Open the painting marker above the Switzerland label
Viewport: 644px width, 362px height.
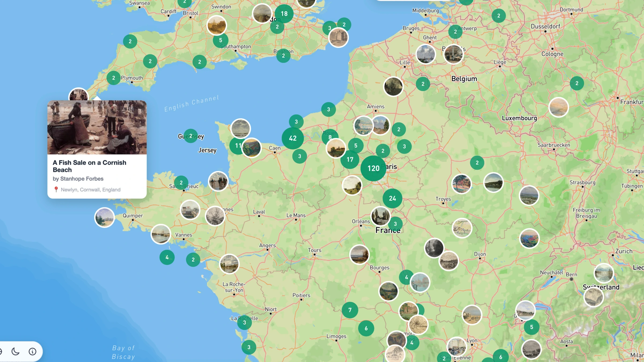(604, 273)
